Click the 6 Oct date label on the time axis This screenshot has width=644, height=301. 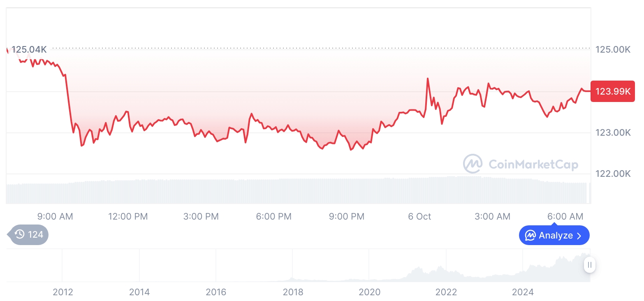419,216
